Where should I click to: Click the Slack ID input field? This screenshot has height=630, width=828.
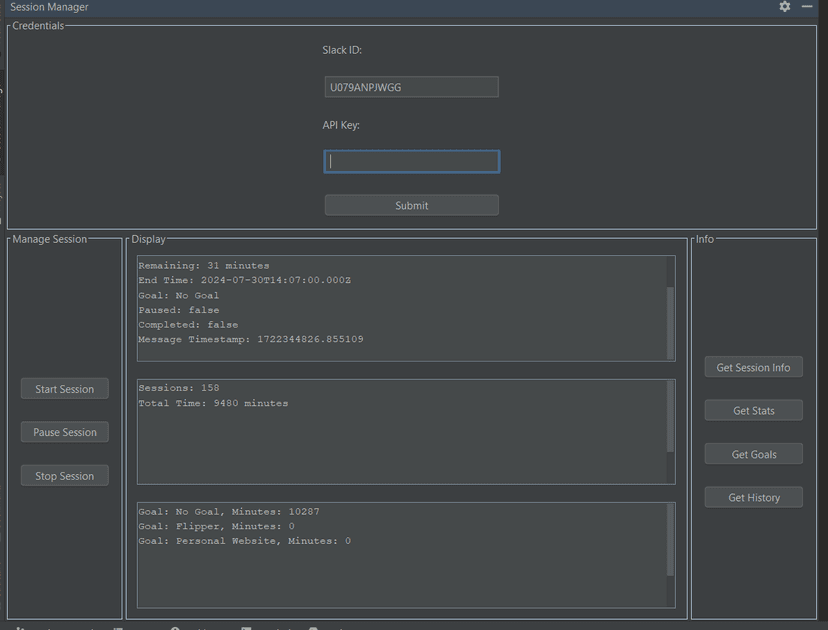411,87
